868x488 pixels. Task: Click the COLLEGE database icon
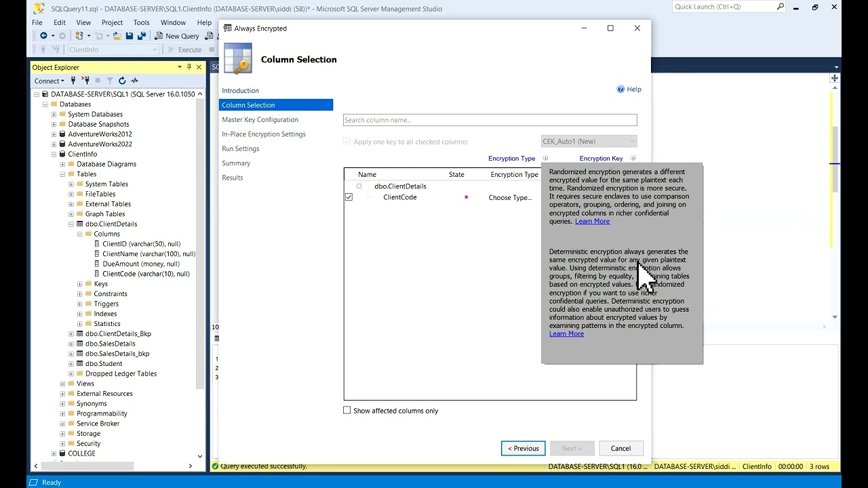pos(62,453)
